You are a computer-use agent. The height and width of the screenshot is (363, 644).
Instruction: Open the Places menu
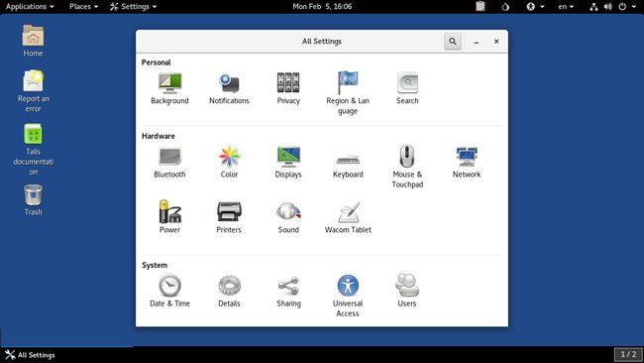pos(83,6)
